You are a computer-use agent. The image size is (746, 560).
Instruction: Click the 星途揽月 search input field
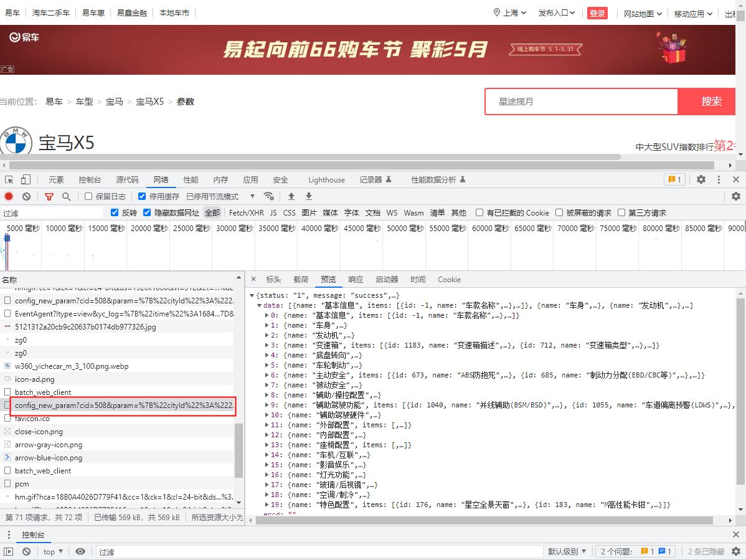click(582, 102)
